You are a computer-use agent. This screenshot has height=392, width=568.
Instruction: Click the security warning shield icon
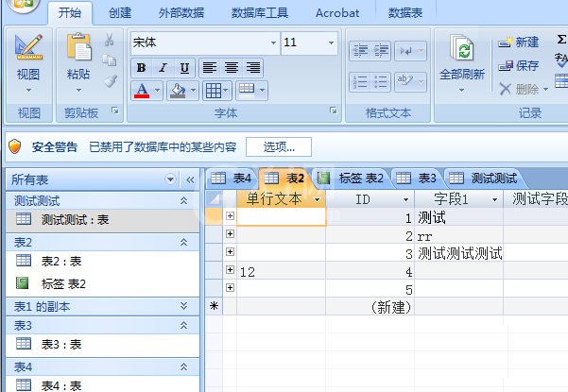[x=15, y=146]
